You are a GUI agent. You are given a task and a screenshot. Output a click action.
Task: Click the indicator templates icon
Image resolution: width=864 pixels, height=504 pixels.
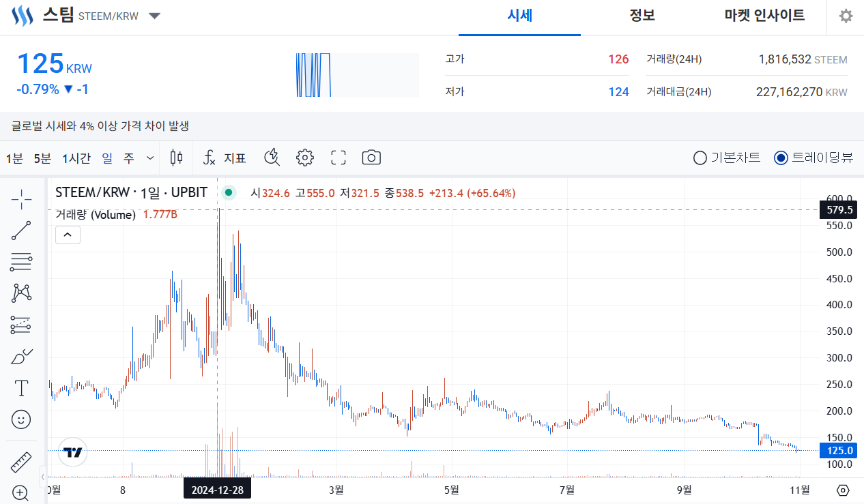[x=272, y=158]
